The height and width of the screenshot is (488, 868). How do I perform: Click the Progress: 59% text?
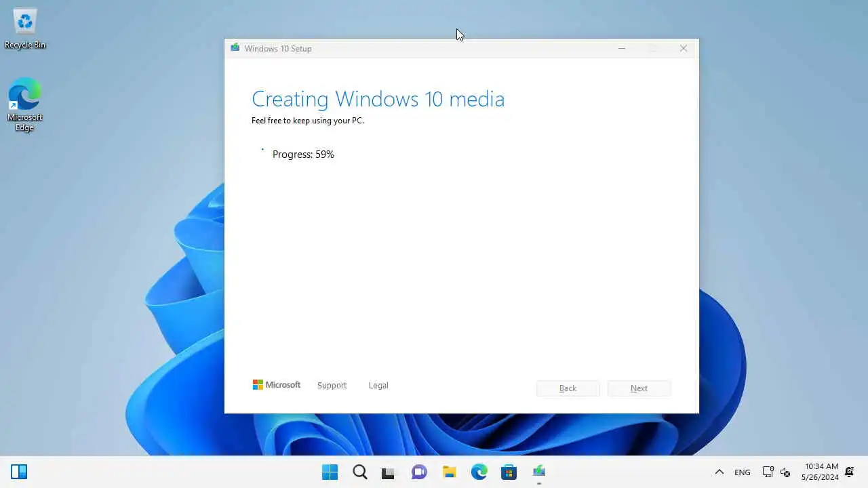[303, 155]
